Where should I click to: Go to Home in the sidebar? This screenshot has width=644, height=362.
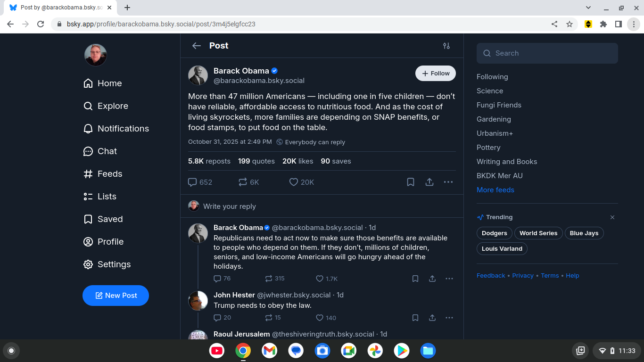(103, 83)
